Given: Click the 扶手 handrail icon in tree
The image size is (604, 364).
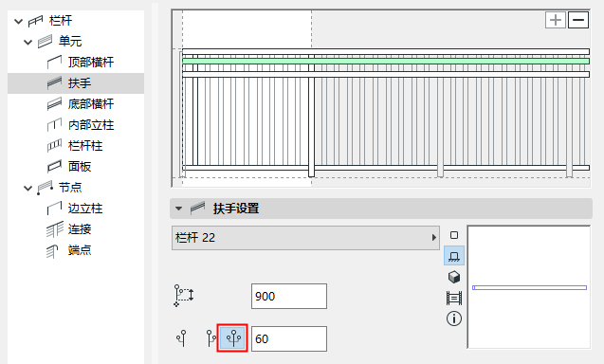Looking at the screenshot, I should [x=54, y=82].
